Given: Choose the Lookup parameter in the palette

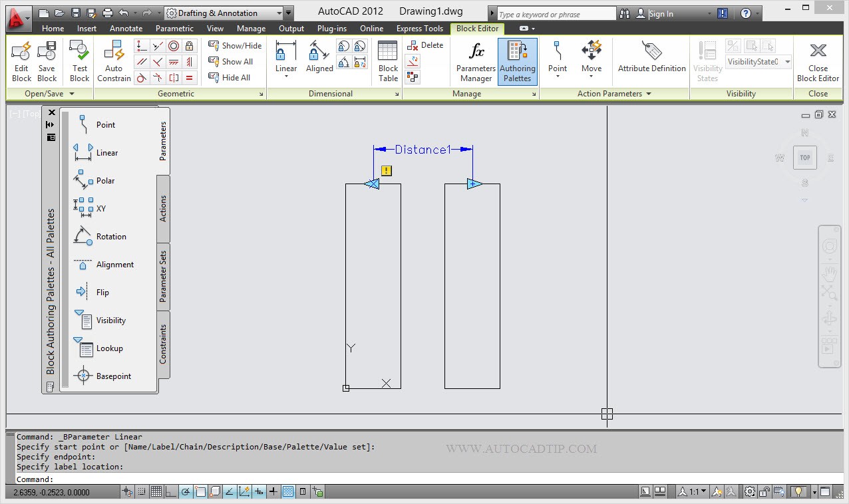Looking at the screenshot, I should click(98, 348).
